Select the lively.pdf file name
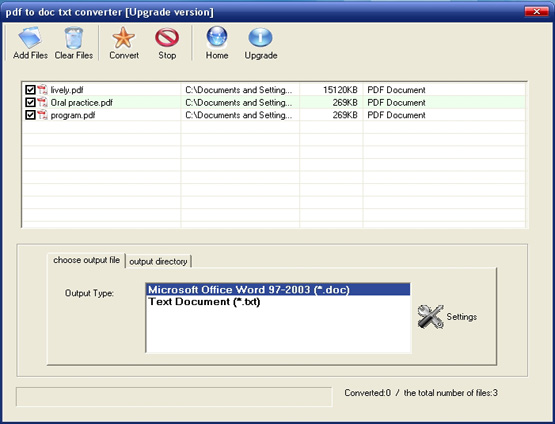Viewport: 555px width, 424px height. (67, 90)
